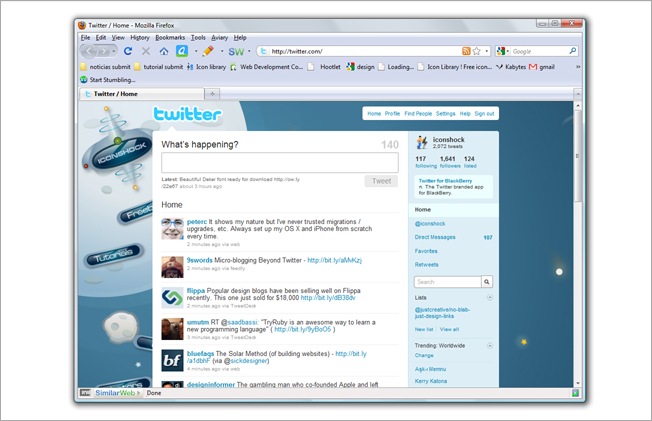
Task: Click the status bar icon at right
Action: click(575, 393)
